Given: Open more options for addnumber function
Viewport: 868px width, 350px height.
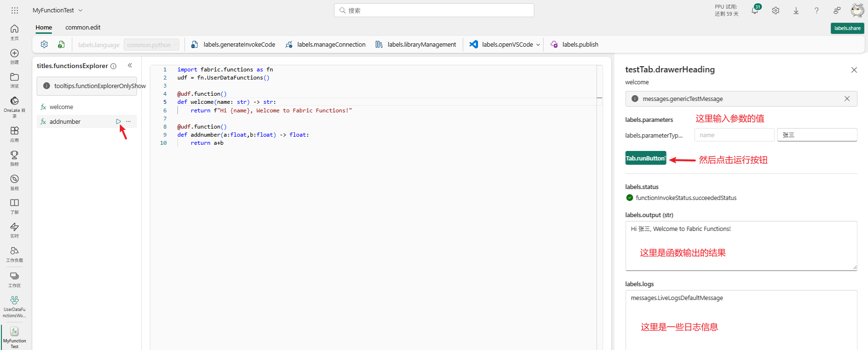Looking at the screenshot, I should coord(128,121).
